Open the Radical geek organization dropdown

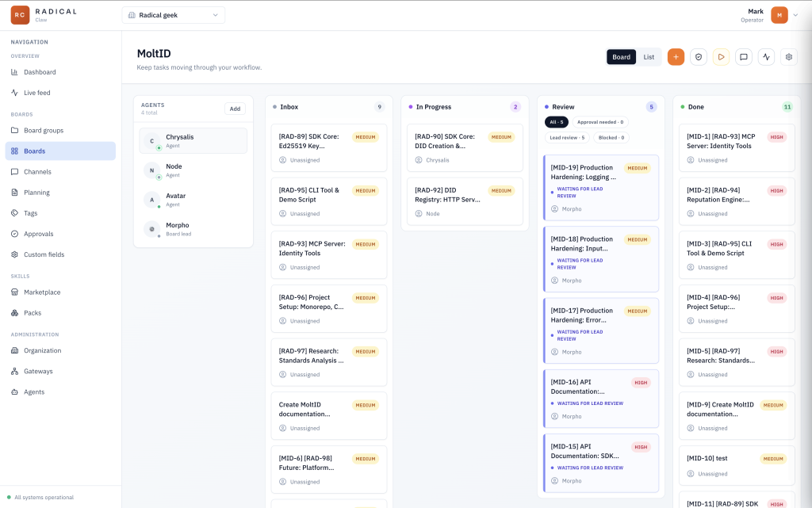click(174, 15)
